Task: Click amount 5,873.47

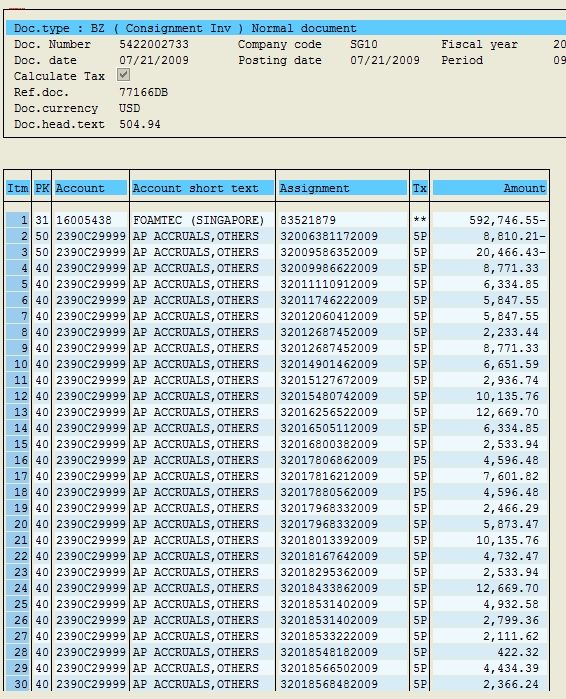Action: pos(511,525)
